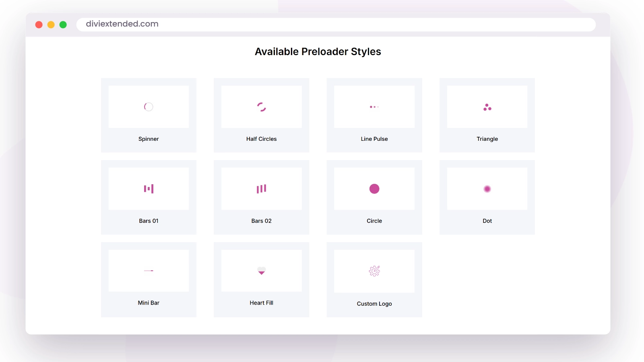
Task: Focus the diviextended.com address bar
Action: pyautogui.click(x=336, y=24)
